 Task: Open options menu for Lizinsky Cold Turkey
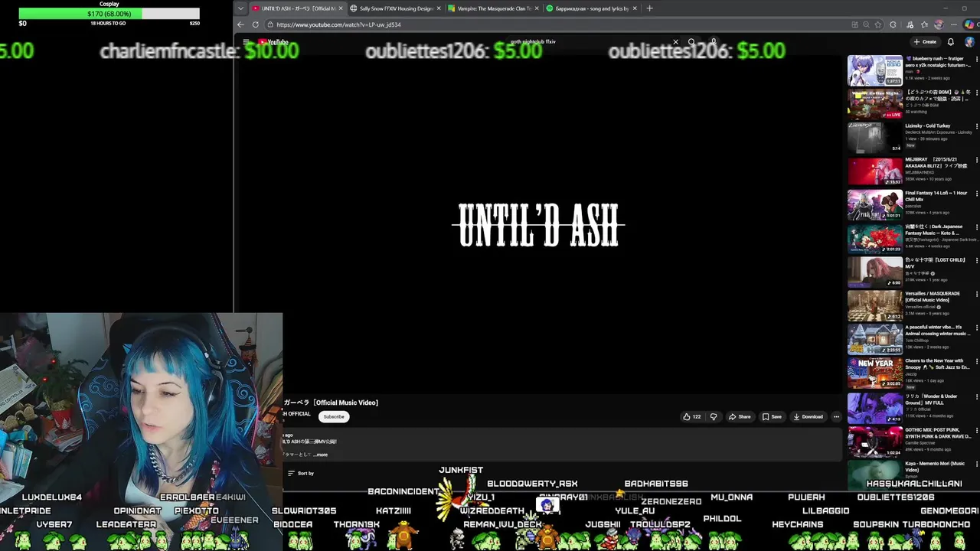point(976,126)
